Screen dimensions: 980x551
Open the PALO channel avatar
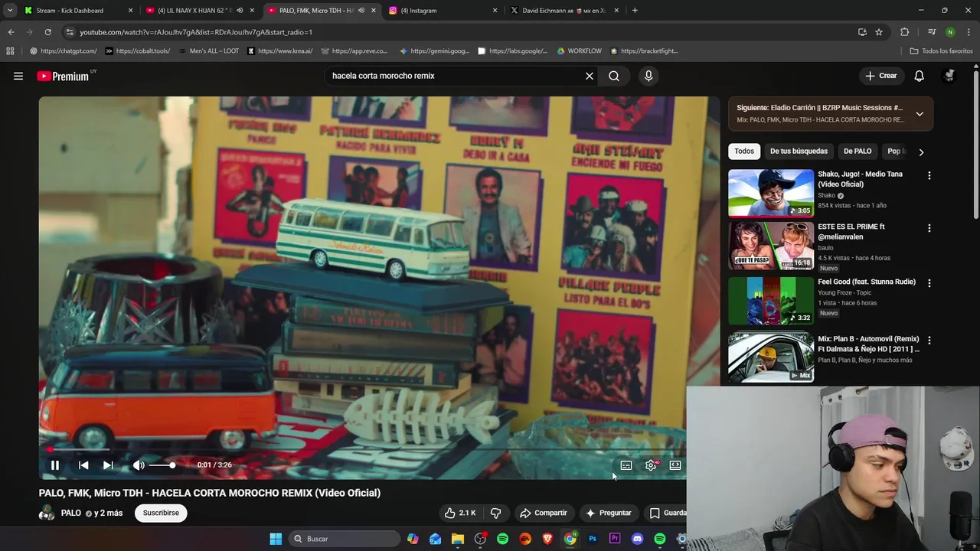click(47, 513)
